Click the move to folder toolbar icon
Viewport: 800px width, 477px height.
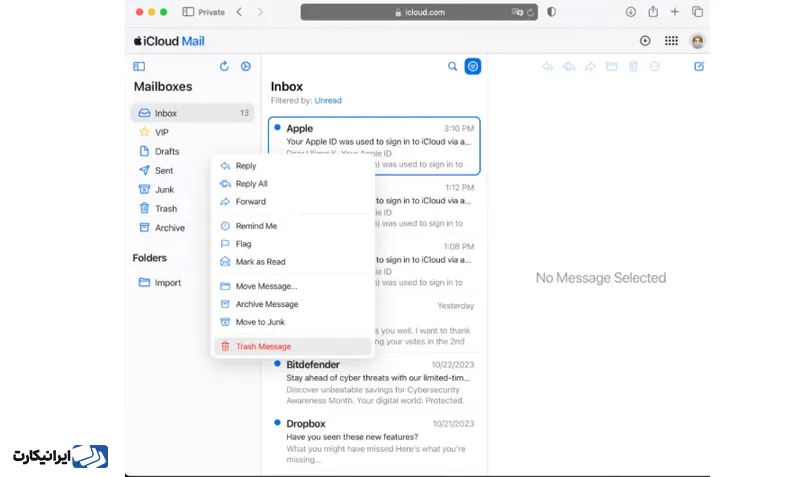(612, 66)
